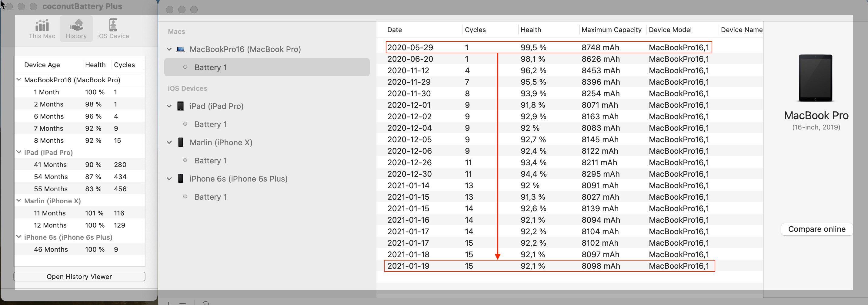Sort by Device Name column header
Image resolution: width=868 pixels, height=305 pixels.
[x=741, y=30]
